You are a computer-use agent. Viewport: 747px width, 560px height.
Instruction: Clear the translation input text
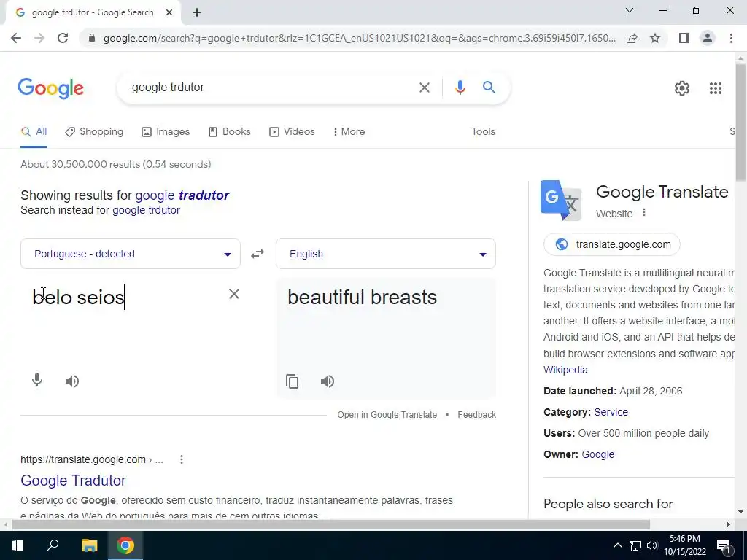(x=234, y=295)
